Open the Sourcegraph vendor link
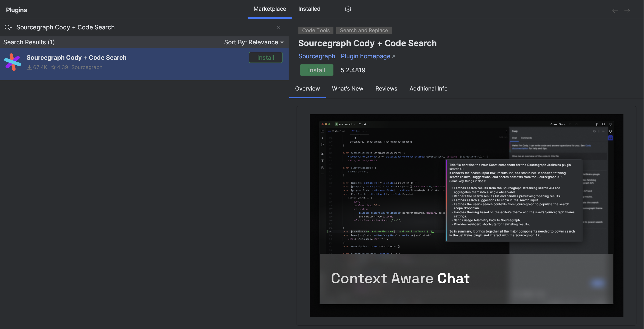 (x=317, y=56)
